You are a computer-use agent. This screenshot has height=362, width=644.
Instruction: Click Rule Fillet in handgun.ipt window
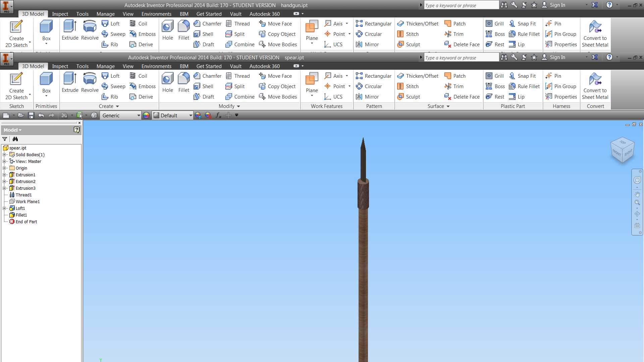click(525, 34)
